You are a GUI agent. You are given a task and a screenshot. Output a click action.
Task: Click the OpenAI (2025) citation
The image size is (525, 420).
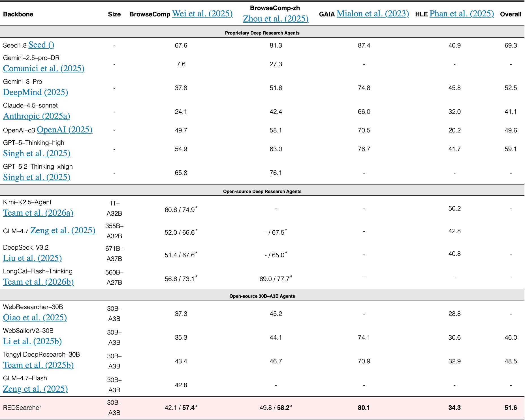pyautogui.click(x=65, y=130)
